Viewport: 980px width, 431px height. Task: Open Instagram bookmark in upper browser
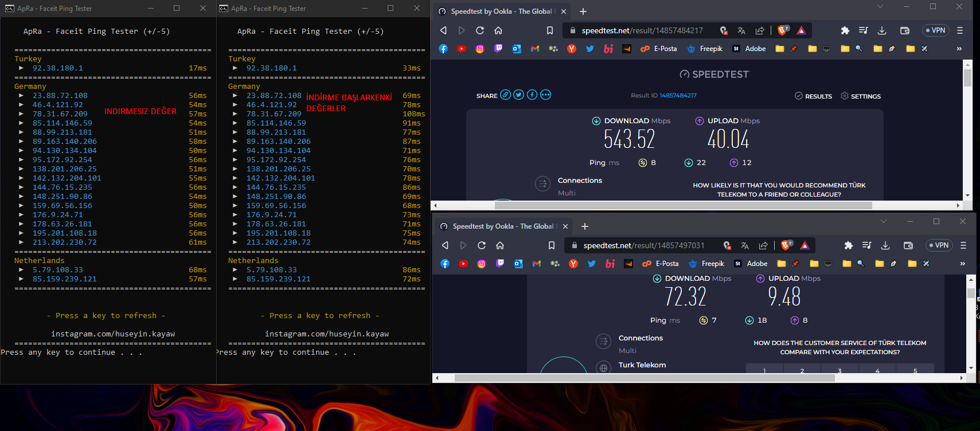click(480, 49)
